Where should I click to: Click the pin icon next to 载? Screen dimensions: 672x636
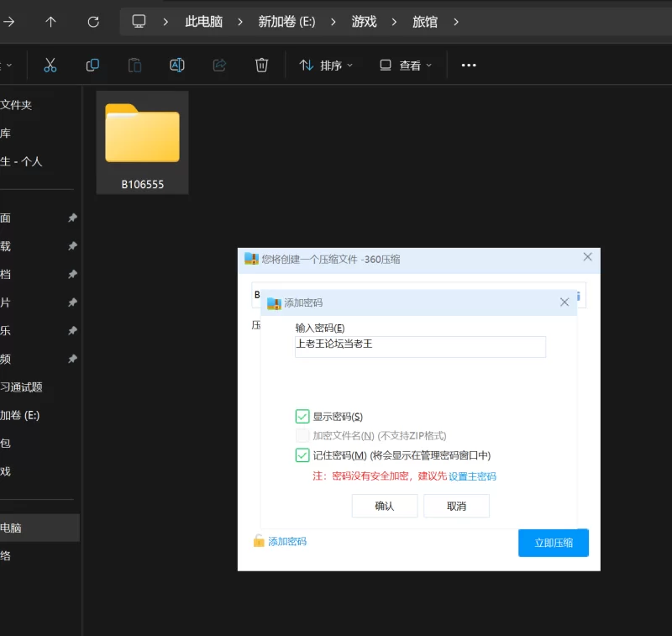coord(72,246)
